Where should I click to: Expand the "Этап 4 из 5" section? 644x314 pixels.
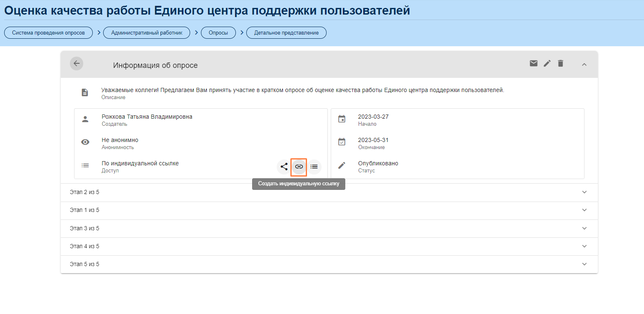(584, 246)
